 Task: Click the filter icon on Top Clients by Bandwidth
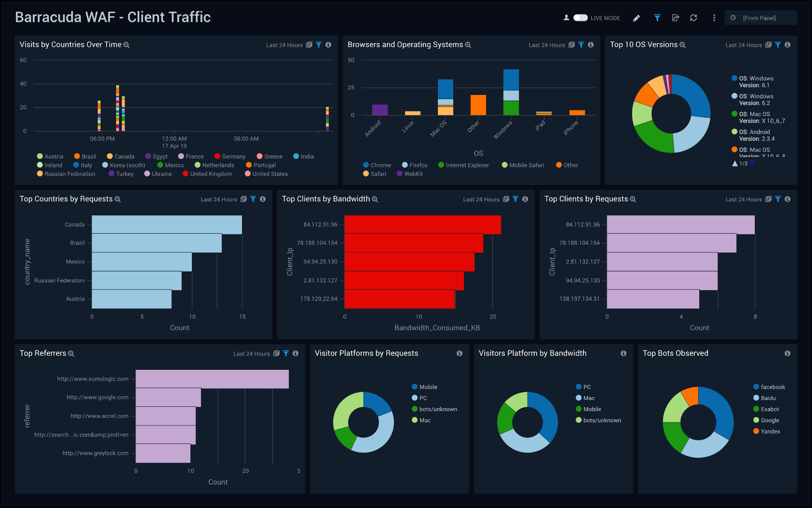point(515,199)
